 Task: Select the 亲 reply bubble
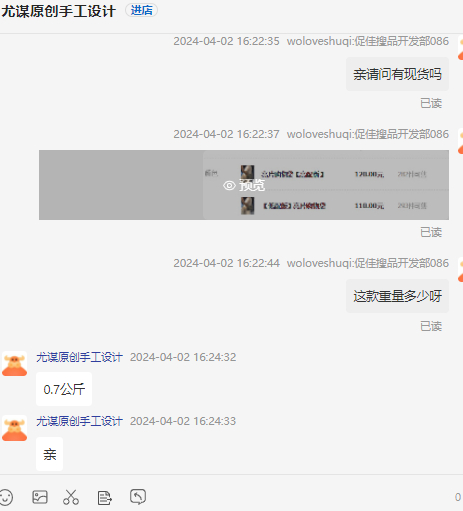click(49, 454)
